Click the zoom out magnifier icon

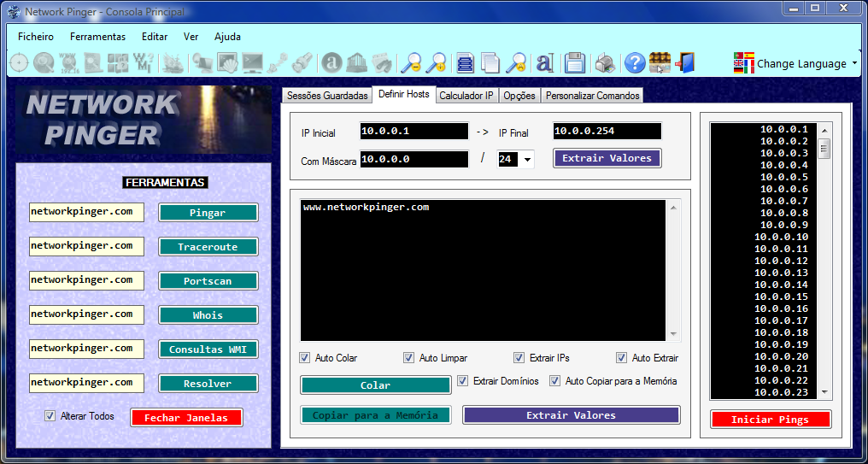[x=411, y=62]
